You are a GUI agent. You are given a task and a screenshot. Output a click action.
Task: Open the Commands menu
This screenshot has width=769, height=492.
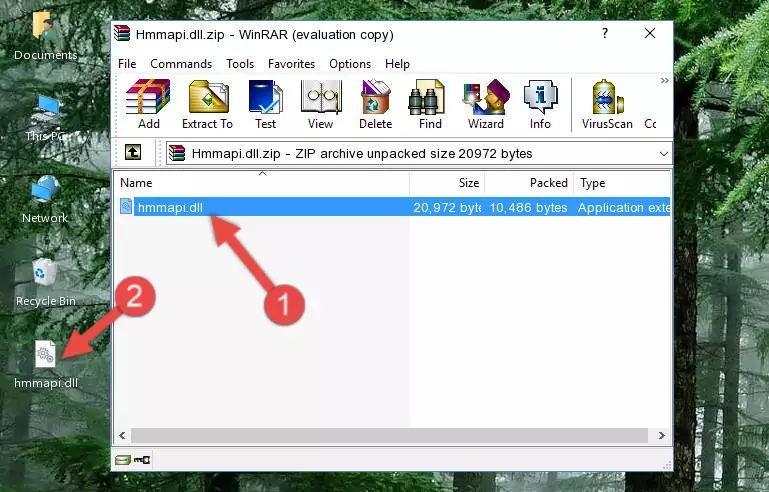pyautogui.click(x=181, y=64)
